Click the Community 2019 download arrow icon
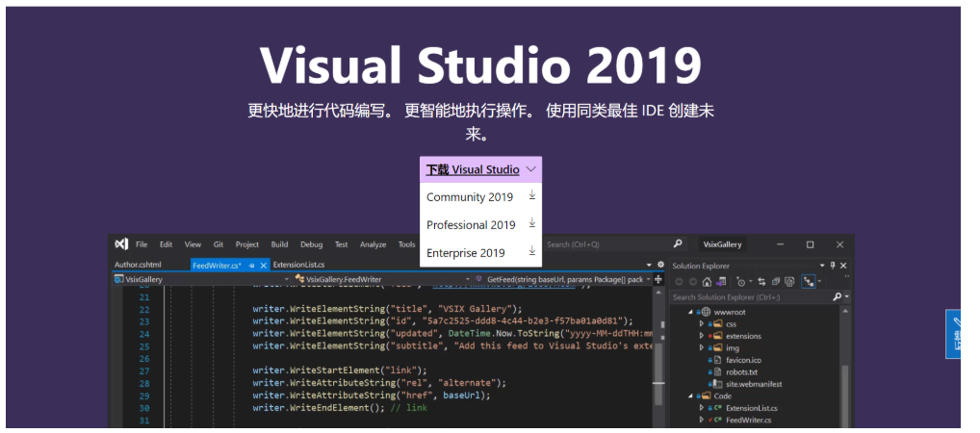The height and width of the screenshot is (433, 980). [531, 195]
